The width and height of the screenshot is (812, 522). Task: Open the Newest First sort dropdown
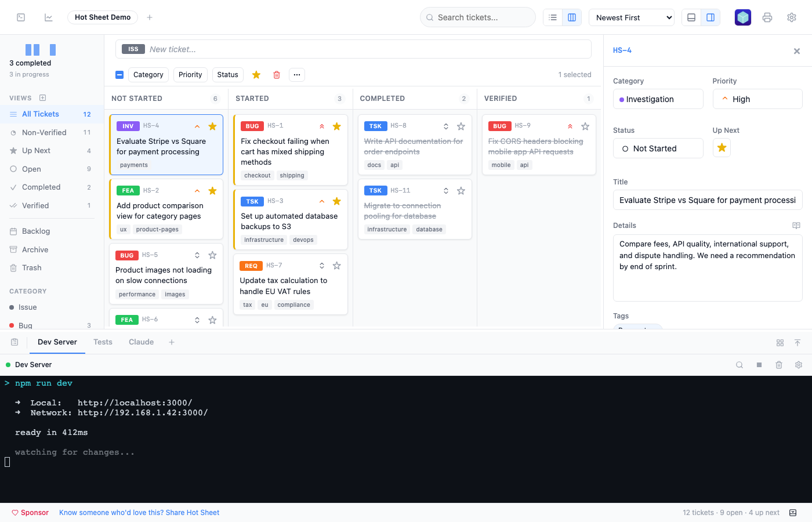[x=632, y=17]
